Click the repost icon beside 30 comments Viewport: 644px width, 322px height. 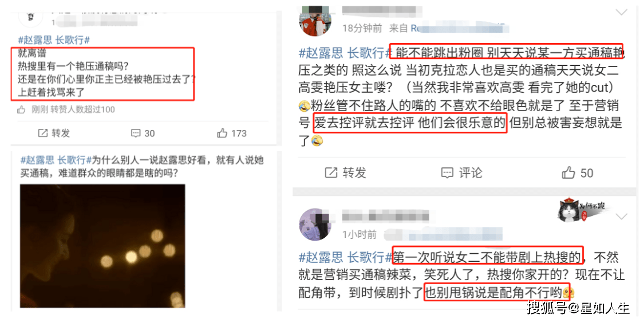pyautogui.click(x=43, y=133)
